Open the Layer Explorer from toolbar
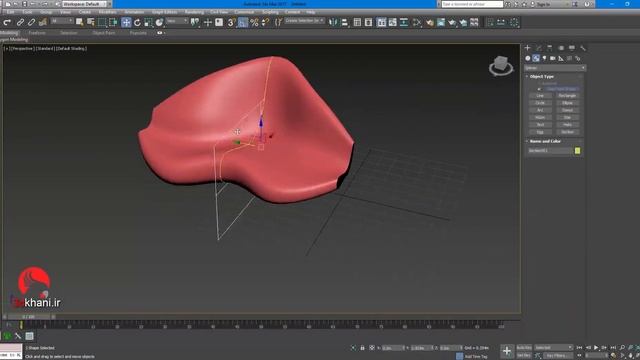The width and height of the screenshot is (640, 360). point(369,22)
